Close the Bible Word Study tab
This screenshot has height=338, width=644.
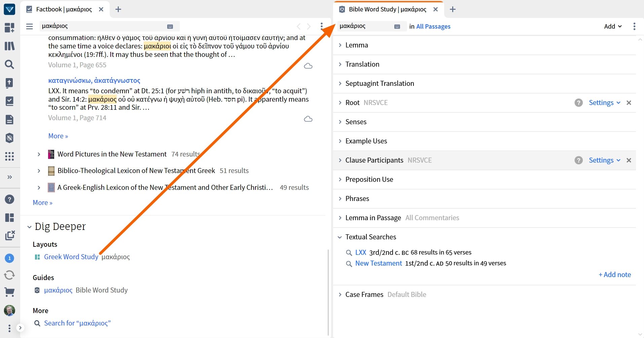tap(435, 9)
